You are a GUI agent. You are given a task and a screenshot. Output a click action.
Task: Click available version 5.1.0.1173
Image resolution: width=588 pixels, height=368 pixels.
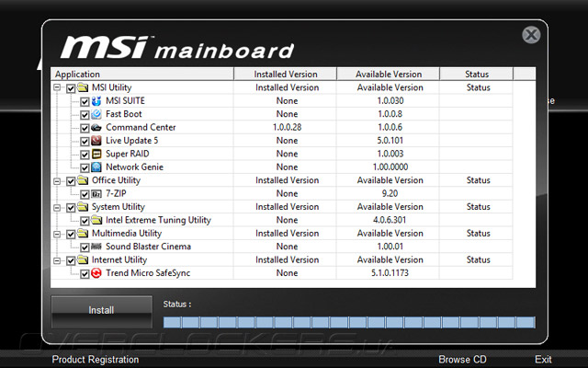point(390,273)
